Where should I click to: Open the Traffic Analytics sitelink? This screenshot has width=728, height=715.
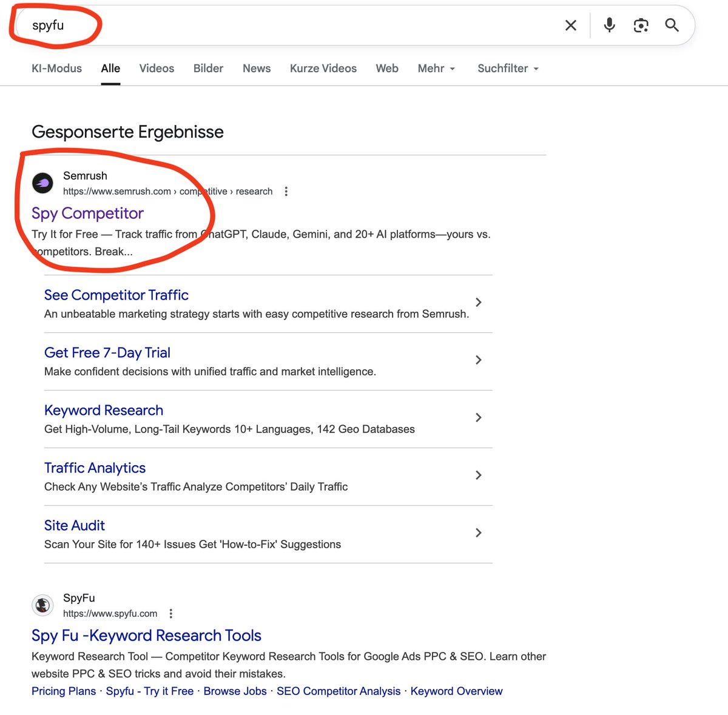(x=95, y=468)
